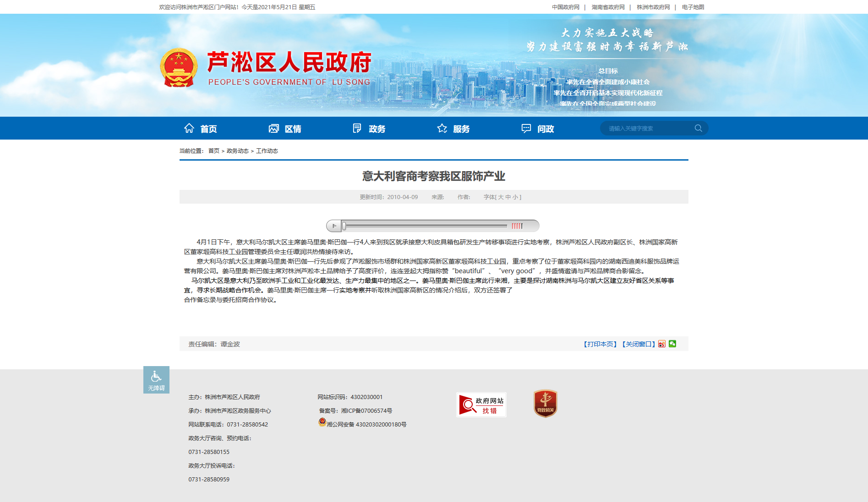Viewport: 868px width, 502px height.
Task: Click the 政府网站找错 badge
Action: tap(481, 405)
